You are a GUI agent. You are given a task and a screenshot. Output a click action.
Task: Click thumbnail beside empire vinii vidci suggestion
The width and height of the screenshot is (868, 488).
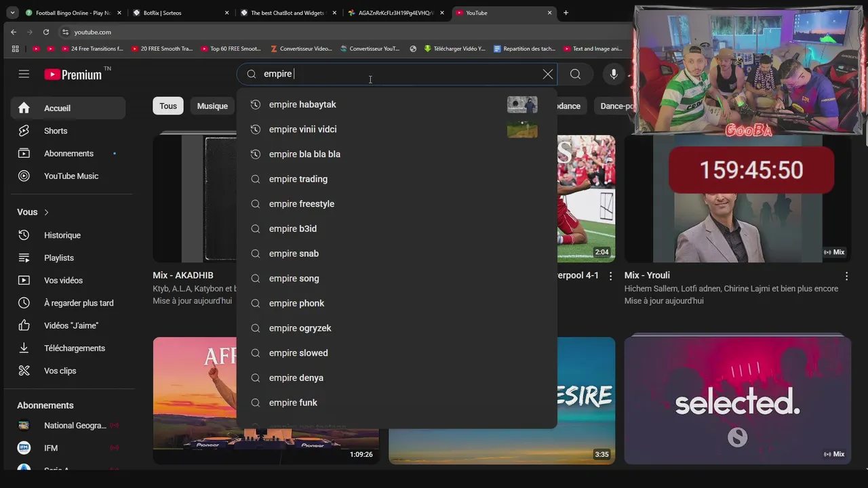click(x=522, y=129)
